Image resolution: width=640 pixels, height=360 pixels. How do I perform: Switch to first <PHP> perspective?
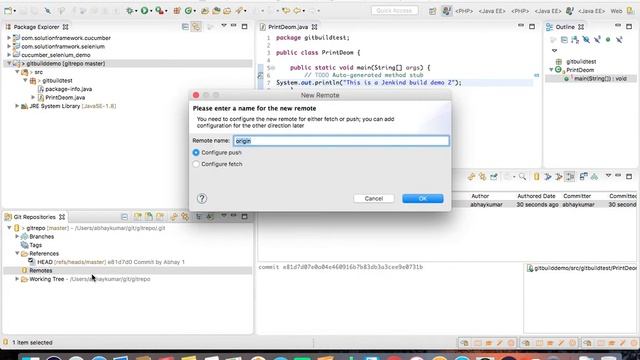(x=464, y=11)
